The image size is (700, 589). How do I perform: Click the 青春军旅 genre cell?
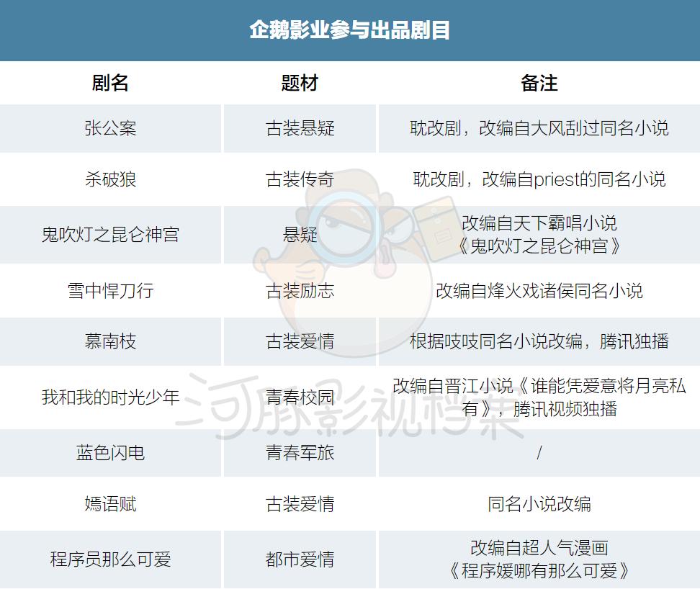(300, 453)
